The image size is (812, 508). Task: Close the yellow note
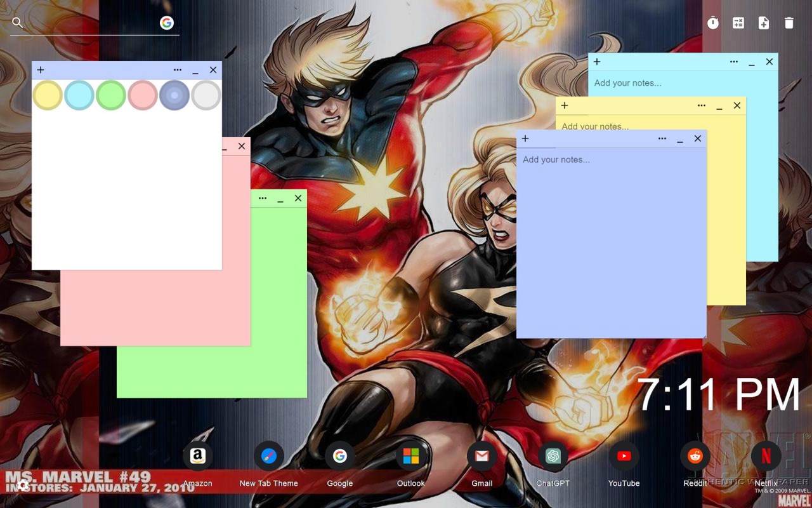click(737, 105)
